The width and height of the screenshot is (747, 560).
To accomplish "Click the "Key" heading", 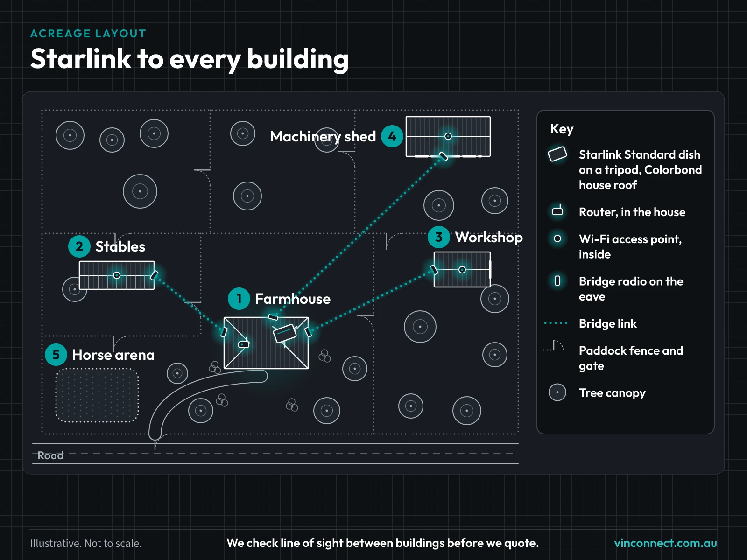I will coord(562,129).
